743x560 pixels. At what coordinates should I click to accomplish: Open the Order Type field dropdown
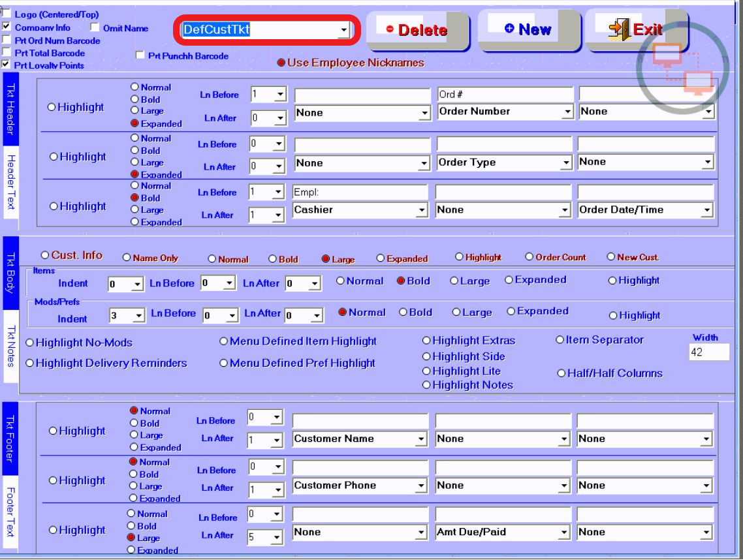pyautogui.click(x=566, y=163)
